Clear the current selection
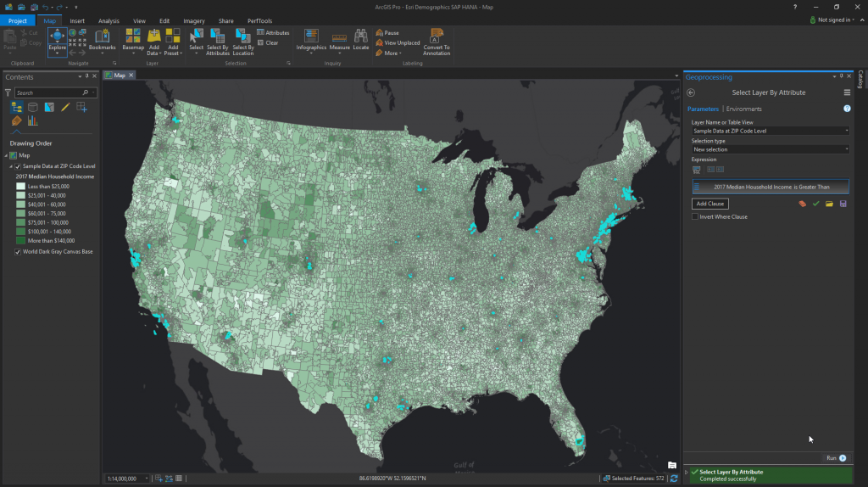The image size is (868, 487). pyautogui.click(x=268, y=42)
